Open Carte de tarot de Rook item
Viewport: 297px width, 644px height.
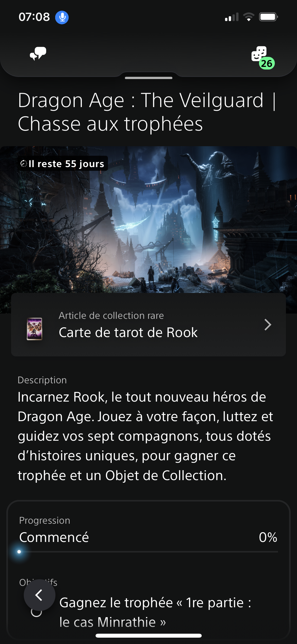coord(148,325)
